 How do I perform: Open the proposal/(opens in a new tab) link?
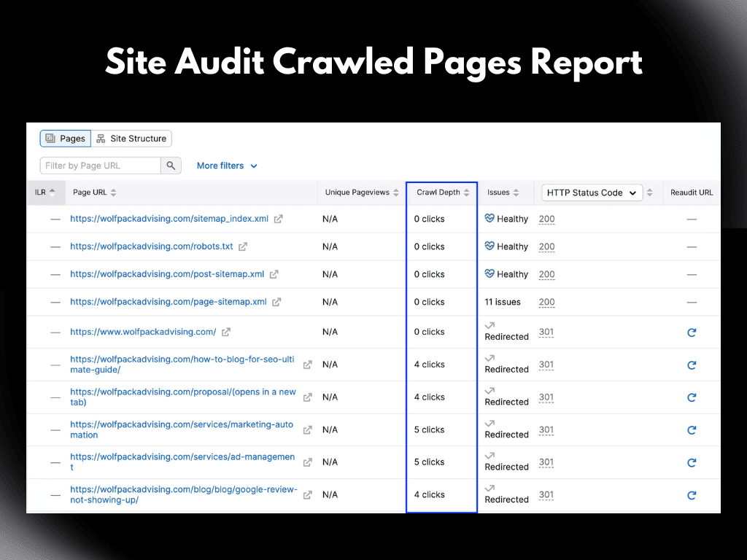183,397
